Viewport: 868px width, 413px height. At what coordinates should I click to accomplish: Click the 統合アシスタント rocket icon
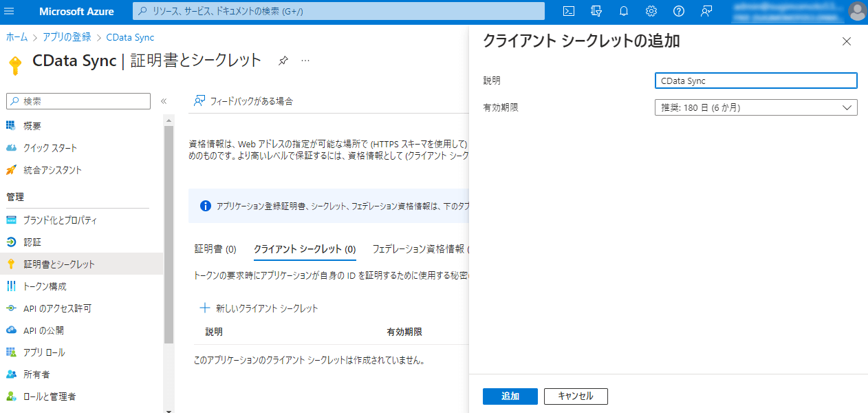pyautogui.click(x=11, y=170)
